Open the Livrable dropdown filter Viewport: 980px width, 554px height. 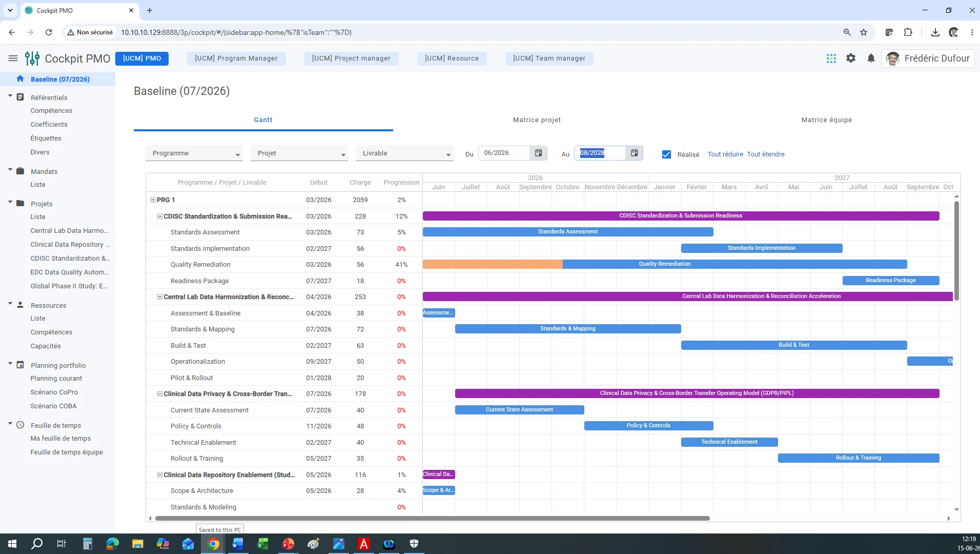pyautogui.click(x=404, y=153)
